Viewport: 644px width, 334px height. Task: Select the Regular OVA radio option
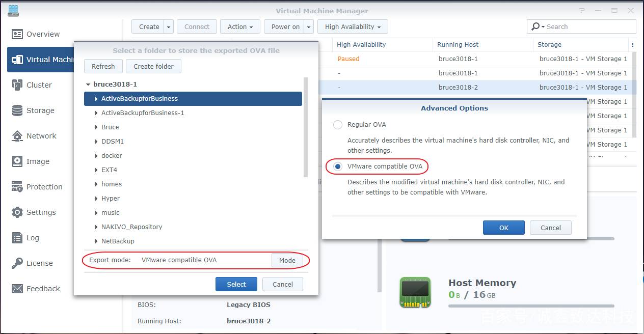point(337,125)
